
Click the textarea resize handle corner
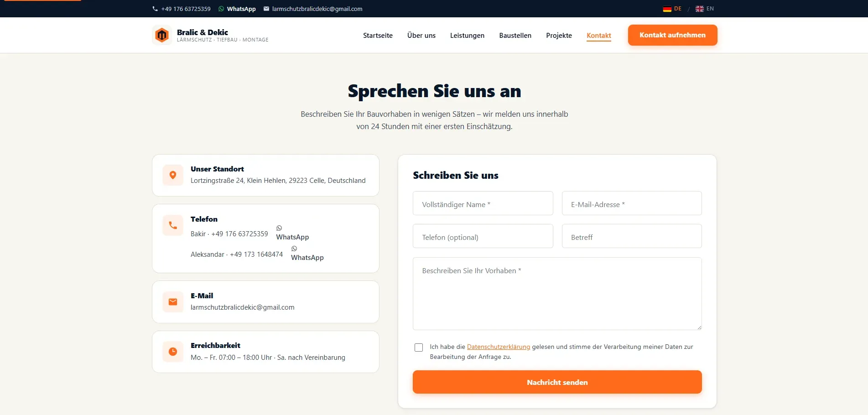699,327
